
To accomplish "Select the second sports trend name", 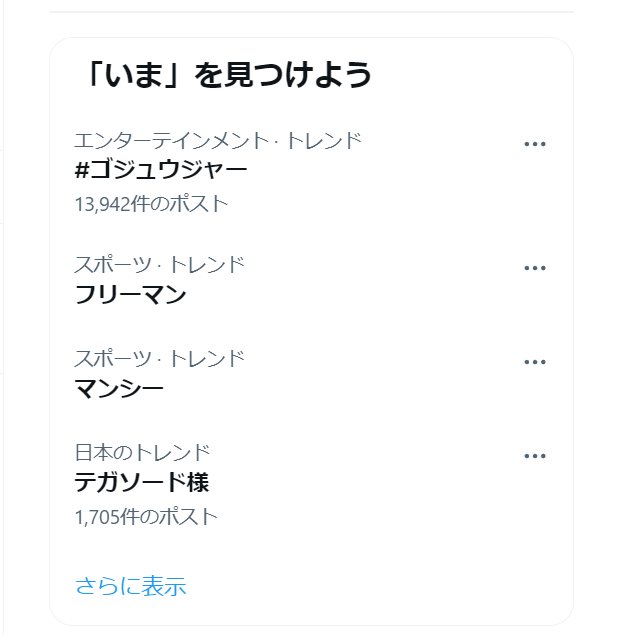I will click(119, 388).
